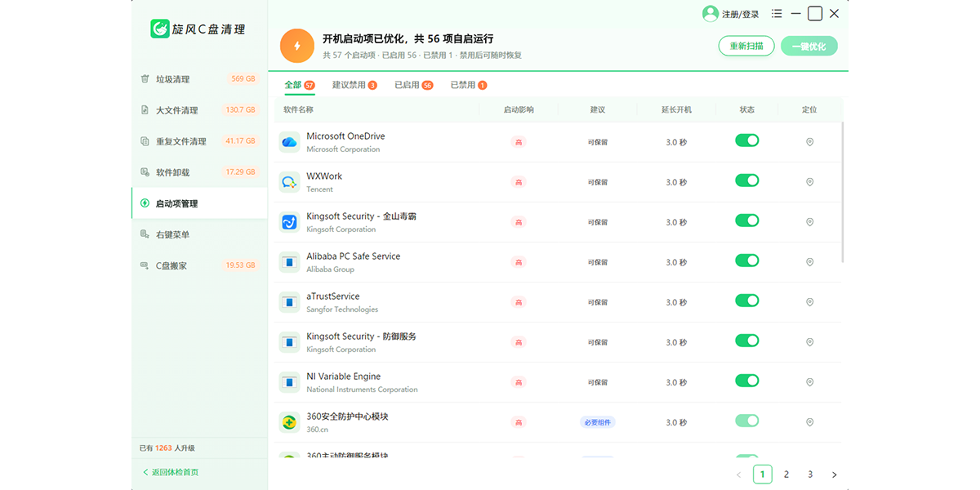Go to page 3 of startup items
This screenshot has width=980, height=490.
coord(810,474)
